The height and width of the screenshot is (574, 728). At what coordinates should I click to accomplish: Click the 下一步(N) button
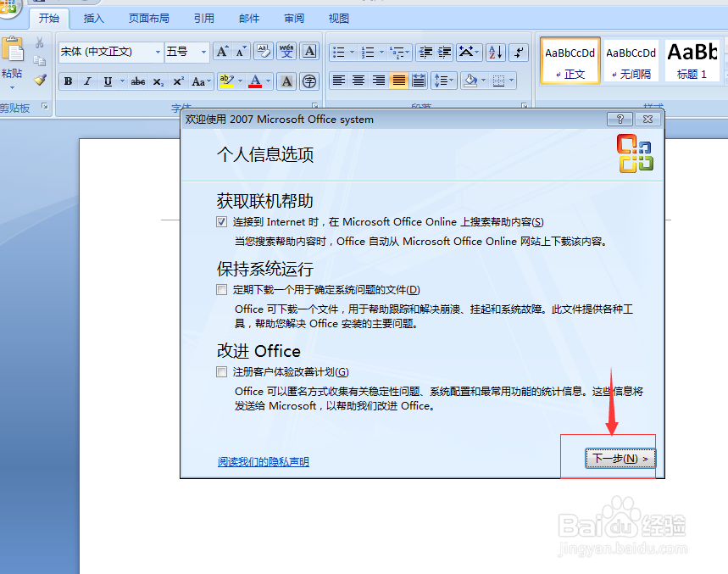click(620, 459)
